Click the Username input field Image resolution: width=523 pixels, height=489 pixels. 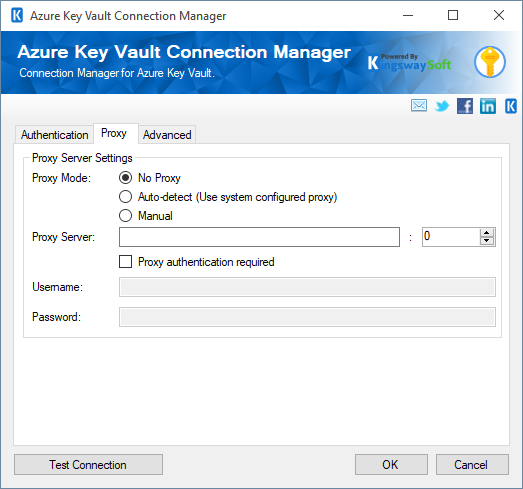tap(307, 287)
